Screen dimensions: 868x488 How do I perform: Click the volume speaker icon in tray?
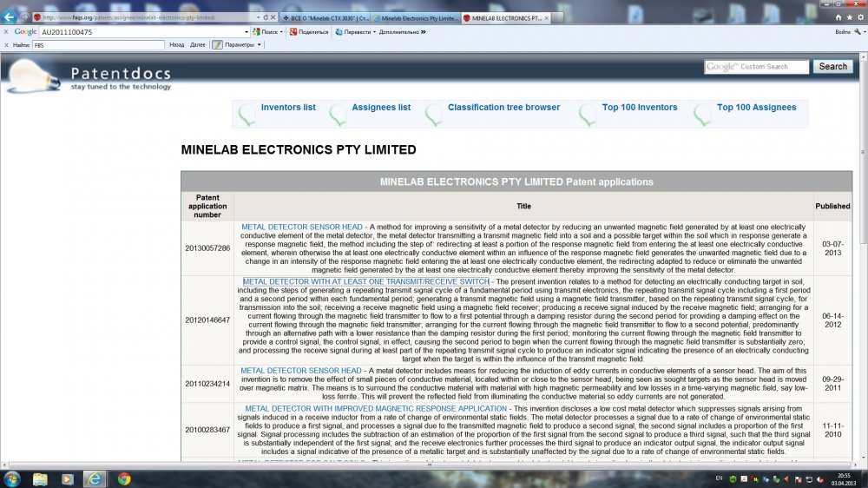[820, 479]
